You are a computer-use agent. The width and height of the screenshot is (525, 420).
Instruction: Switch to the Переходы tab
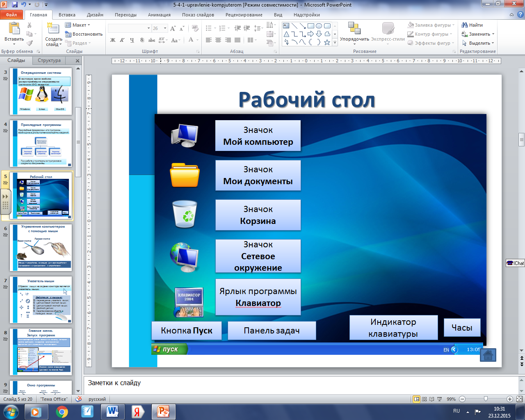click(x=126, y=15)
